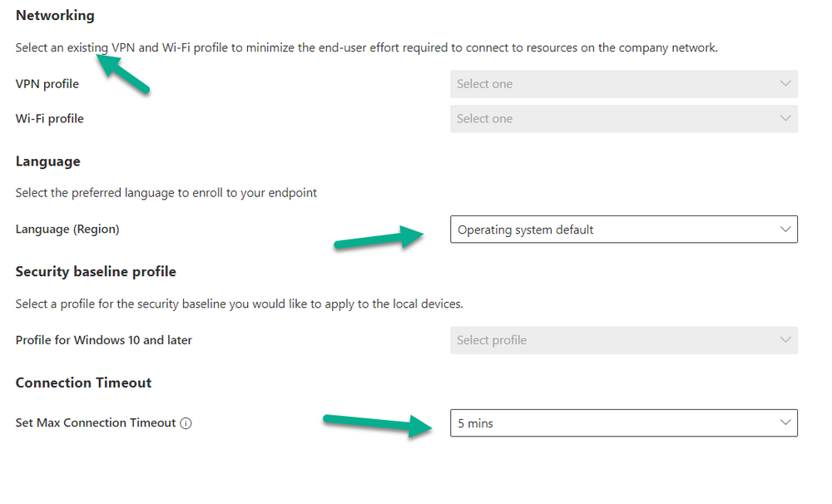Click the 'Security baseline profile' section heading
Viewport: 832px width, 504px height.
pyautogui.click(x=96, y=272)
